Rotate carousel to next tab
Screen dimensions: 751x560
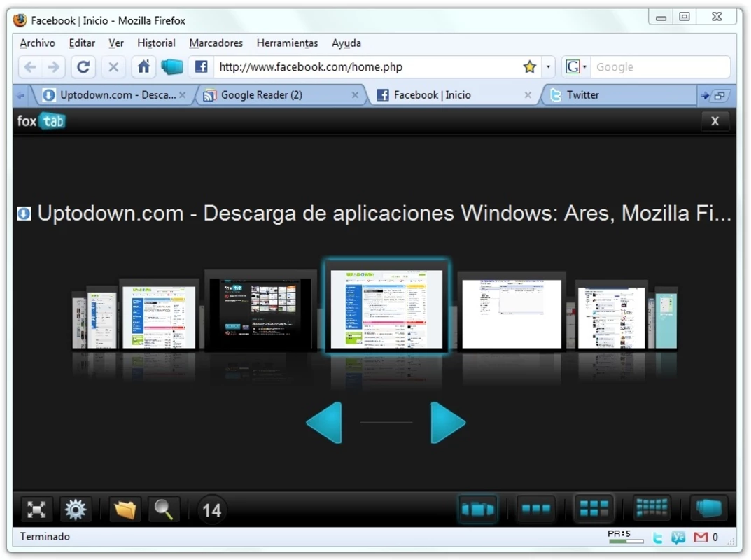447,423
